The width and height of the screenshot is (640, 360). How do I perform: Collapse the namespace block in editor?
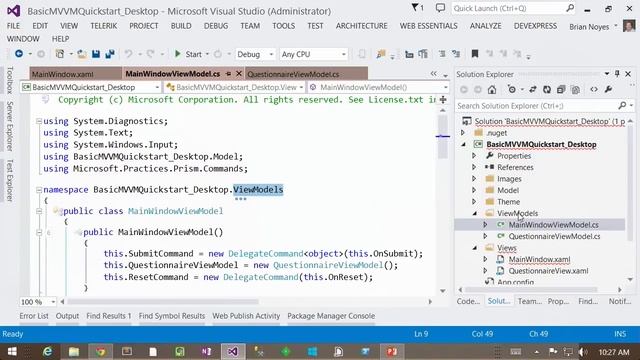pyautogui.click(x=39, y=190)
